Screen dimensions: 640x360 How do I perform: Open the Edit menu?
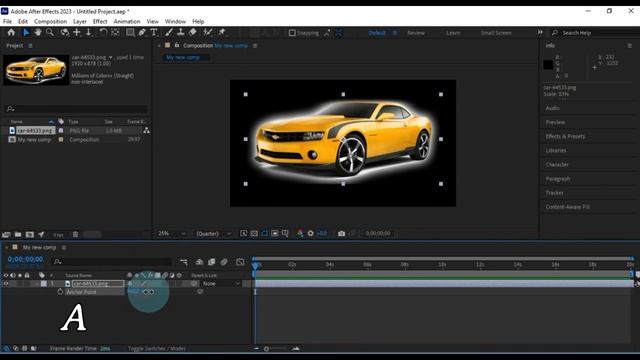point(23,21)
